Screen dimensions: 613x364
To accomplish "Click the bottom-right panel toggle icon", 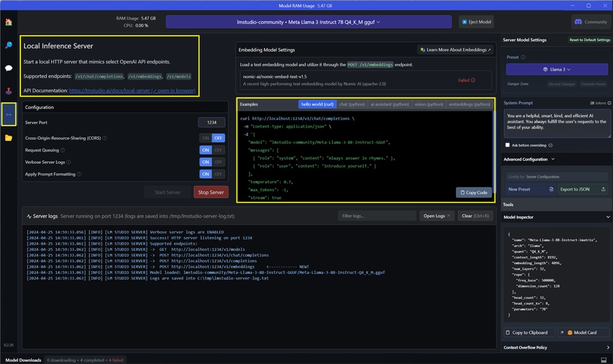I will click(x=604, y=360).
